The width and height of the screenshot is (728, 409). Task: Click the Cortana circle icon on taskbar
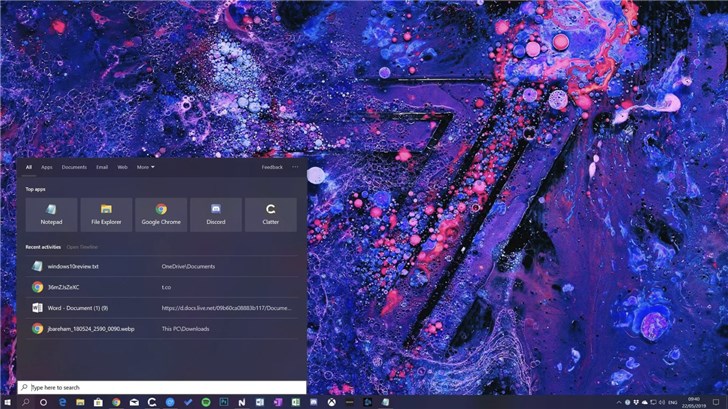[x=43, y=401]
